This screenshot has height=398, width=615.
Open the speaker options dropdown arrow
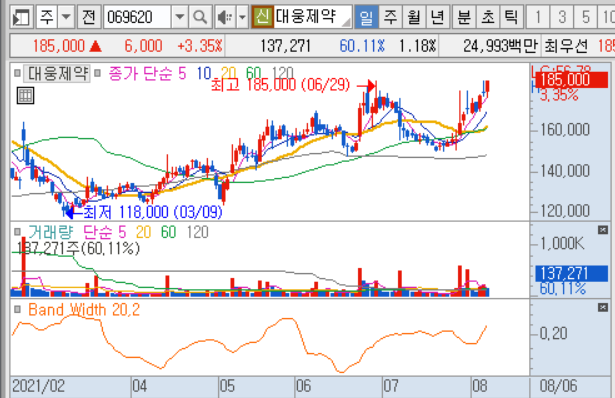[243, 17]
